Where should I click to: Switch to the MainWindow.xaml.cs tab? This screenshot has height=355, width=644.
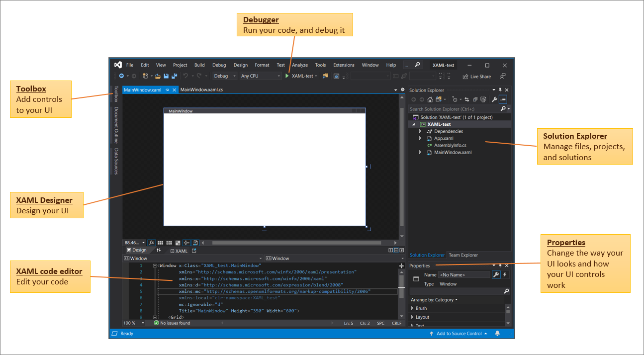(201, 90)
